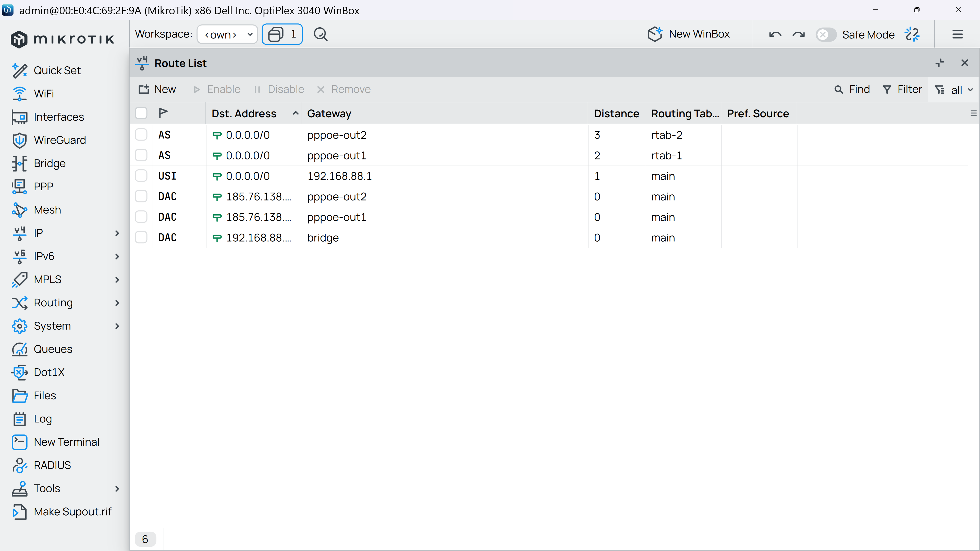Click the bridge gateway cell
This screenshot has width=980, height=551.
(444, 237)
